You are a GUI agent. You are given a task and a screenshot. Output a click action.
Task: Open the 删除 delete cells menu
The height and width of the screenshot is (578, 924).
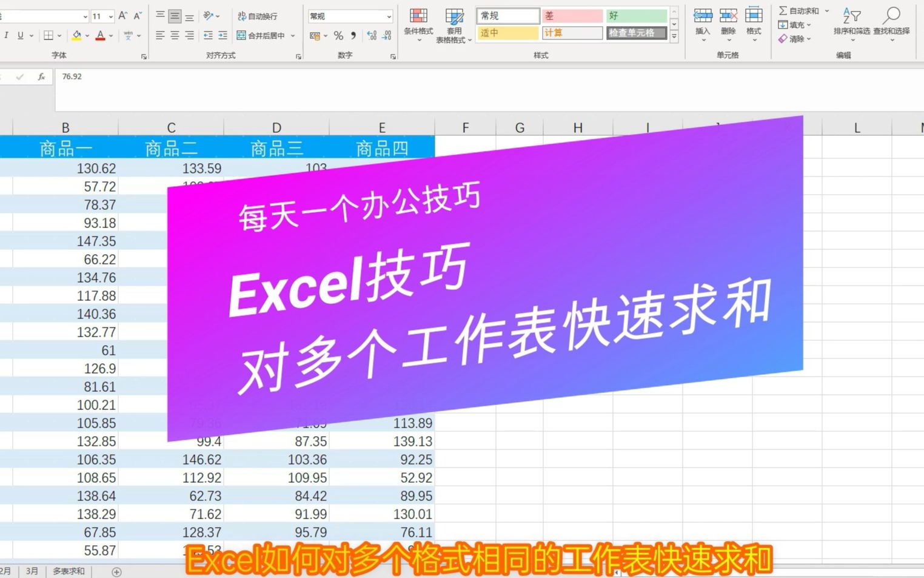[728, 25]
